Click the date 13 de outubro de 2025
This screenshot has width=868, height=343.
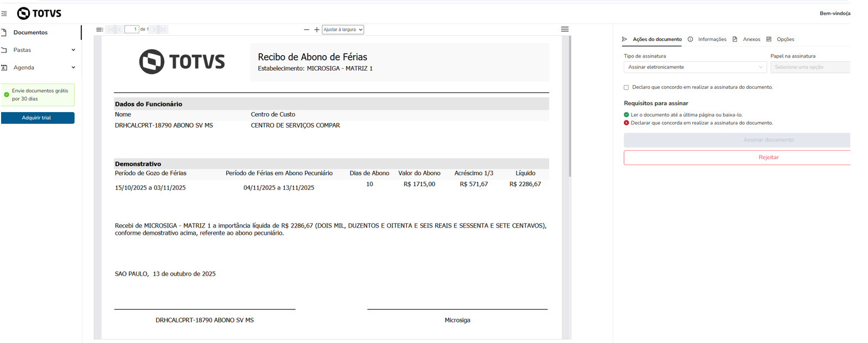coord(184,274)
